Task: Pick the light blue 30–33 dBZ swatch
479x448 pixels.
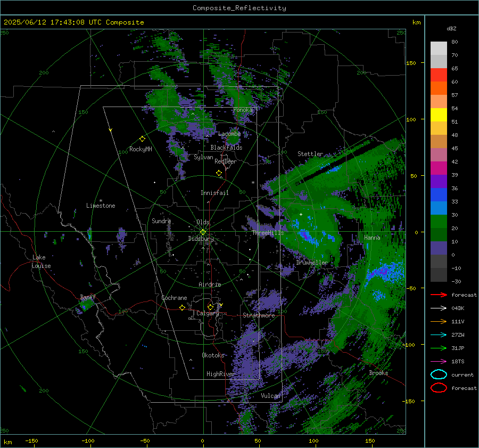Action: [x=439, y=208]
